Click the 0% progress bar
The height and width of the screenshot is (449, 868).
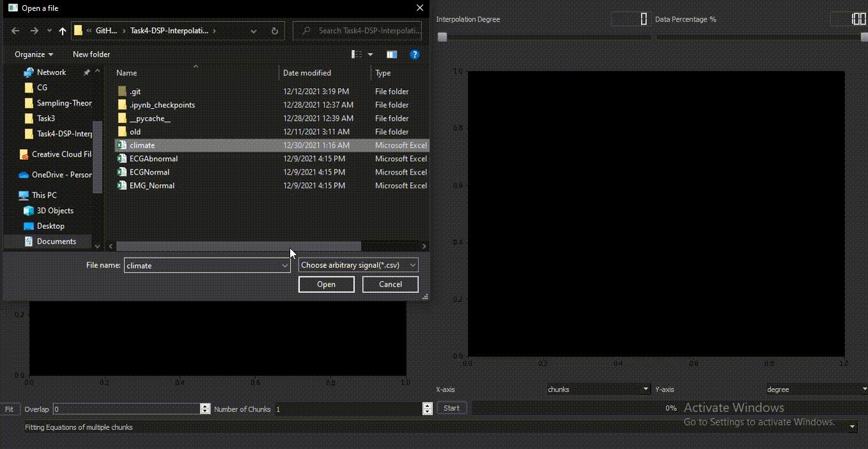point(575,408)
